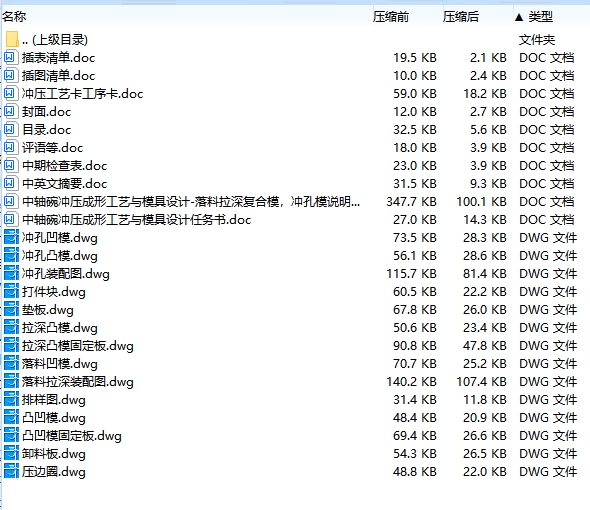Click the DWG icon for 凸凹模固定板.dwg
This screenshot has width=590, height=510.
click(11, 436)
